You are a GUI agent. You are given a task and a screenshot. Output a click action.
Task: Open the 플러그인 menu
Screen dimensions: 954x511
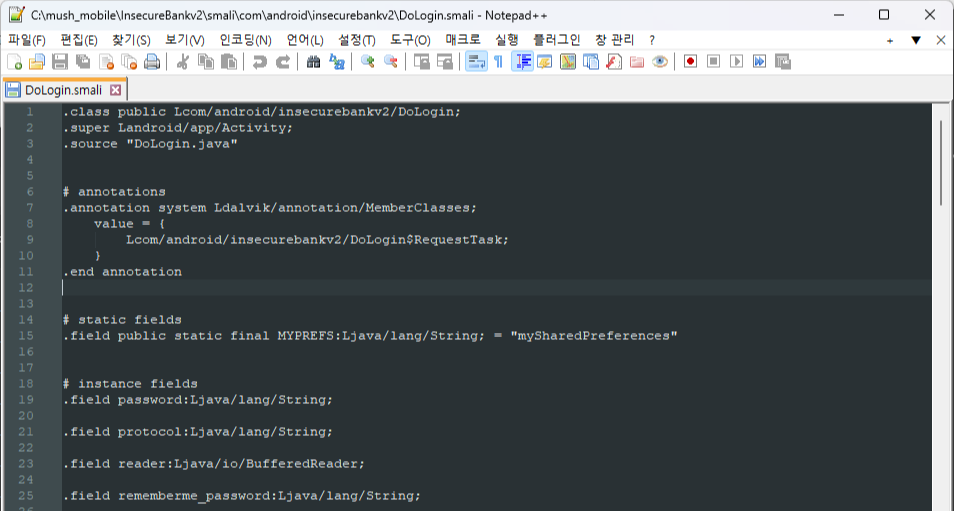pyautogui.click(x=557, y=40)
